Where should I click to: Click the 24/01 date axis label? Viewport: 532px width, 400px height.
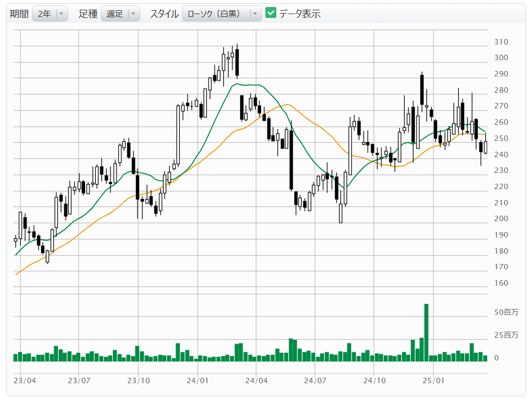pyautogui.click(x=197, y=380)
